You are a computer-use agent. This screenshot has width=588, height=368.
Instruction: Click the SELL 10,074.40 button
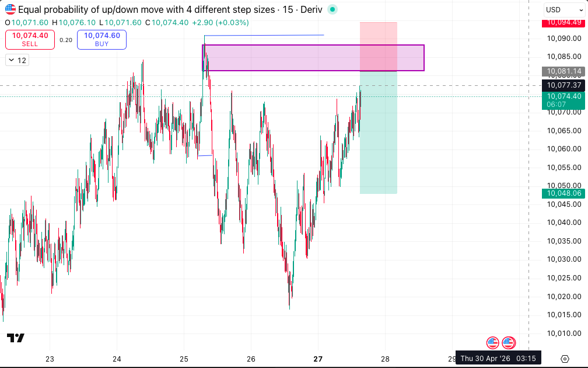point(30,40)
